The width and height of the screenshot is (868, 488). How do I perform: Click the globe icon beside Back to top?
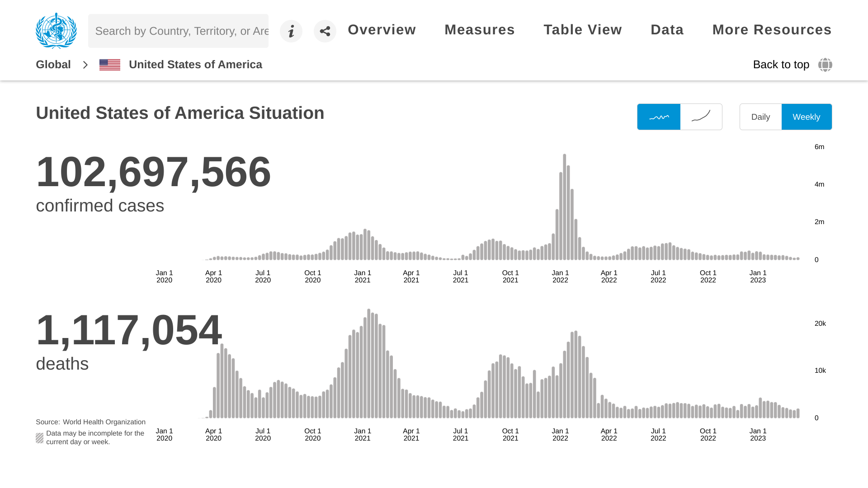click(825, 65)
